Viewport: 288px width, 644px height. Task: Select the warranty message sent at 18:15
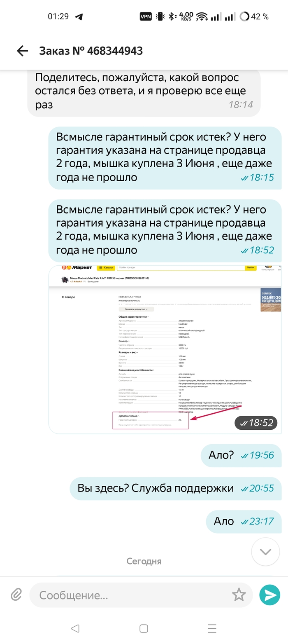[x=165, y=158]
